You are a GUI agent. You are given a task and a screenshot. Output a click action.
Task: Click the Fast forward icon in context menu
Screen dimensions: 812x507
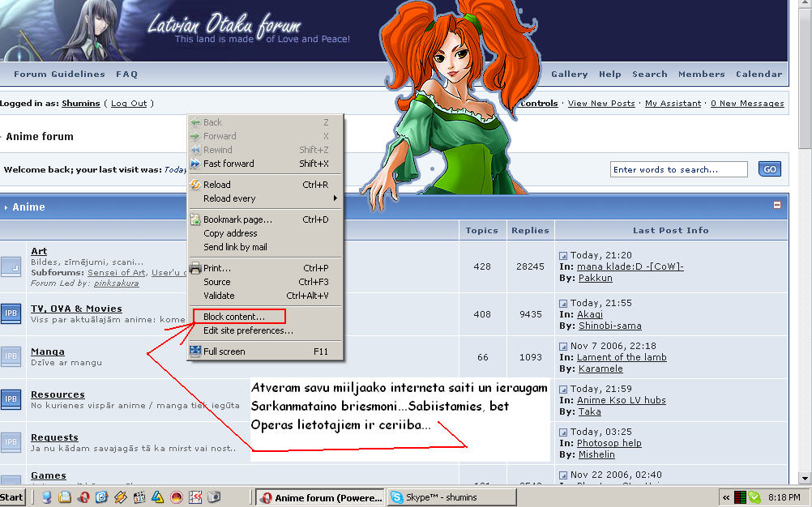tap(195, 164)
